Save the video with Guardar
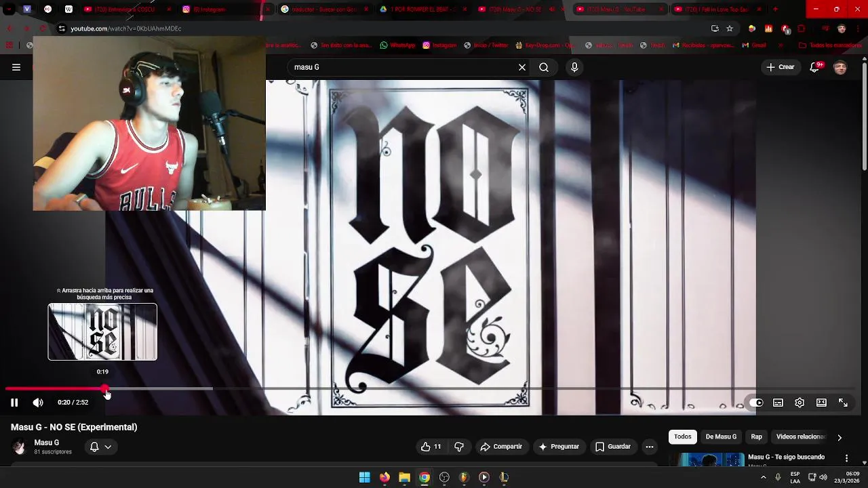 (613, 447)
